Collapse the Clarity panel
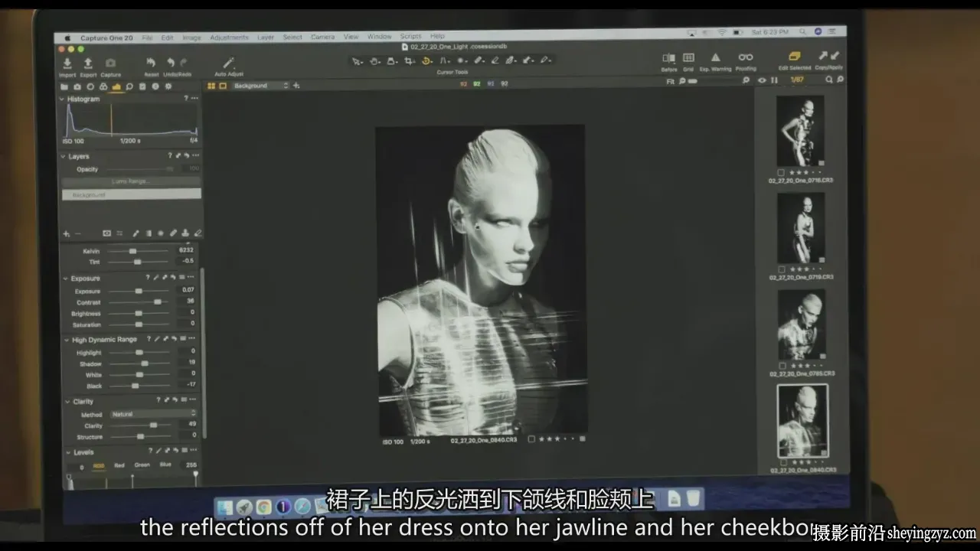The image size is (980, 551). coord(67,402)
